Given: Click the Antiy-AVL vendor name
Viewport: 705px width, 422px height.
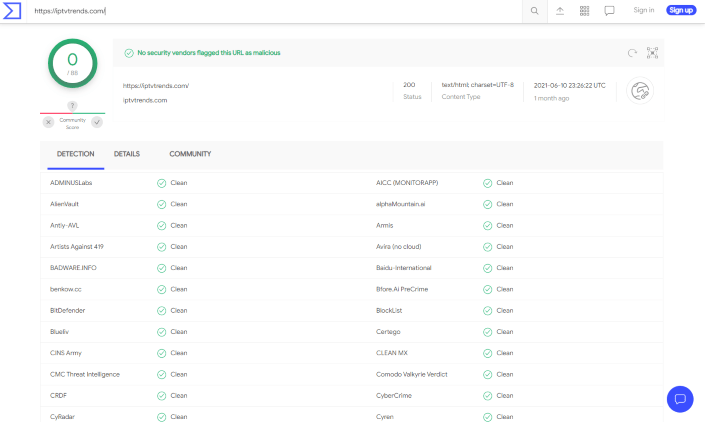Looking at the screenshot, I should coord(64,225).
